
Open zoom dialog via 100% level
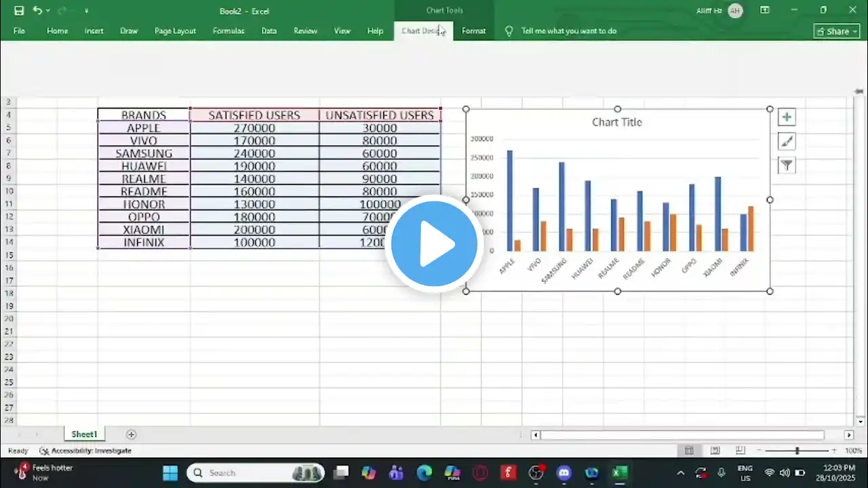853,451
